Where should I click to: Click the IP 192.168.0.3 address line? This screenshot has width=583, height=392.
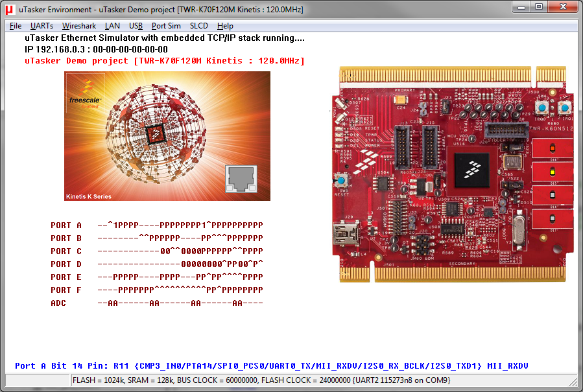click(96, 49)
